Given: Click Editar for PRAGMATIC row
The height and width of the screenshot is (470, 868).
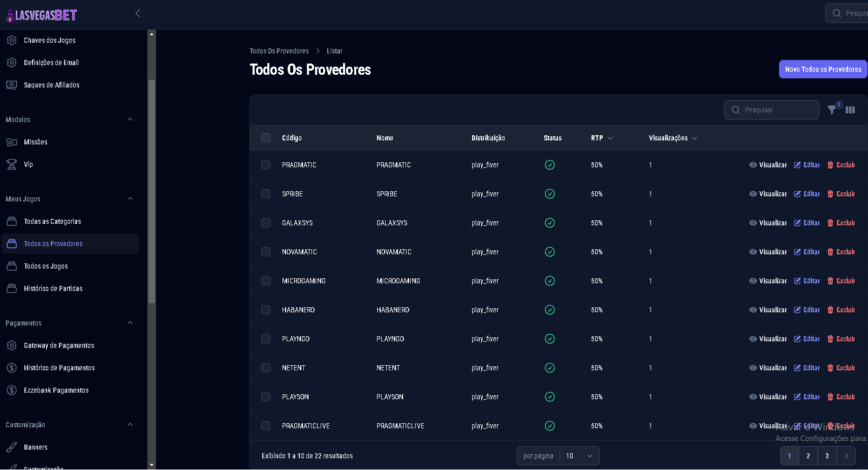Looking at the screenshot, I should [807, 165].
